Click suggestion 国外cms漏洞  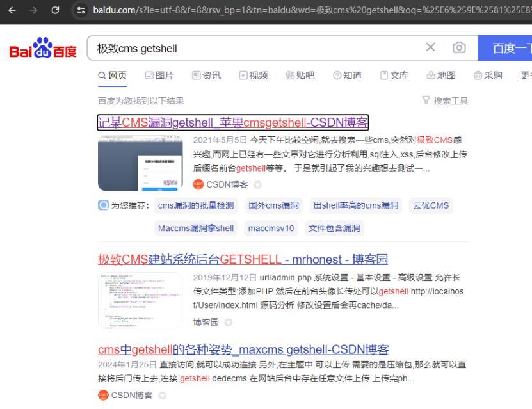tap(273, 205)
